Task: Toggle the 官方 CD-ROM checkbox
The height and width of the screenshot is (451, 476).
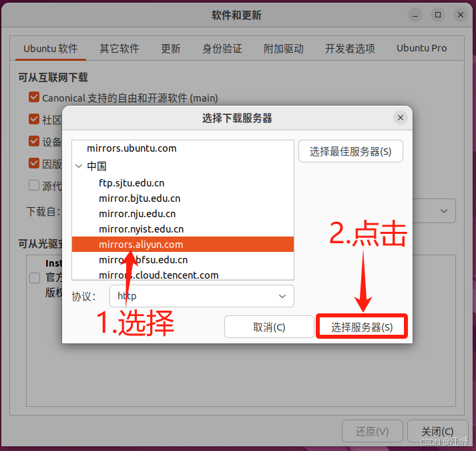Action: (x=35, y=278)
